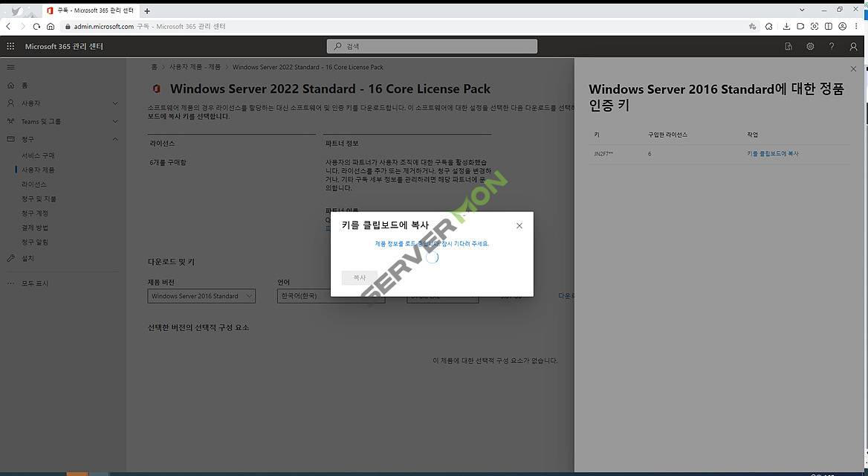The image size is (868, 476).
Task: Click the browser forward arrow
Action: 23,26
